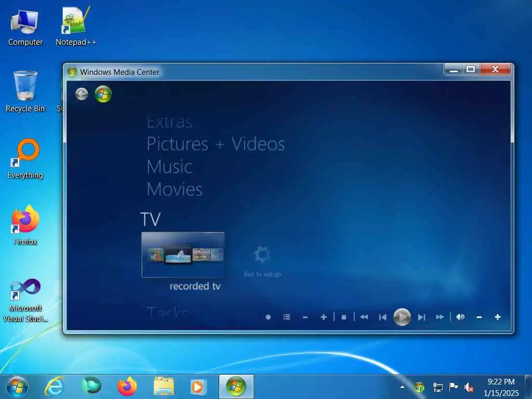Select the Recycle Bin desktop icon
Viewport: 532px width, 399px height.
click(25, 91)
